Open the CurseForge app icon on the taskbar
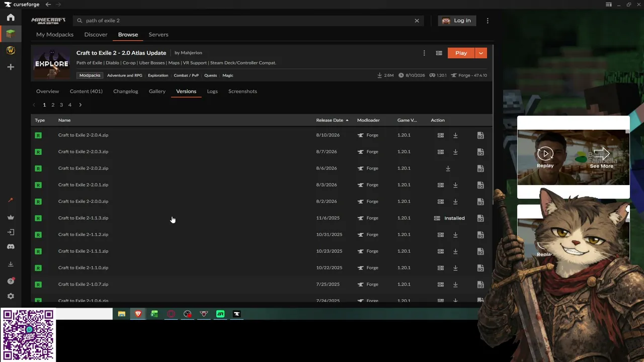The width and height of the screenshot is (644, 362). coord(237,314)
